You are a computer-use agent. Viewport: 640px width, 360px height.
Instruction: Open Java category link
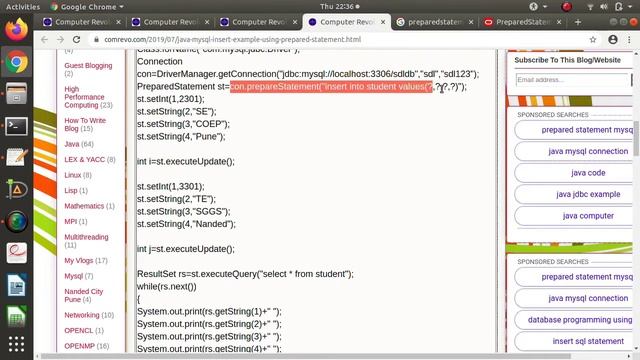tap(72, 144)
